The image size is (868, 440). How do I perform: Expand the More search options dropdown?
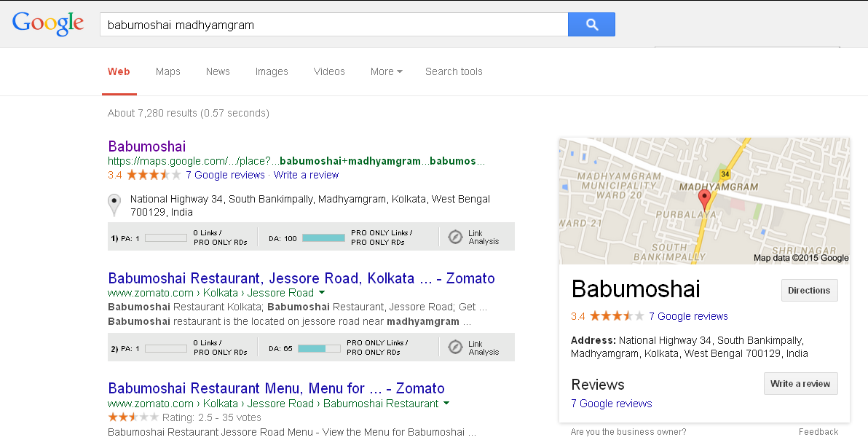(x=386, y=71)
